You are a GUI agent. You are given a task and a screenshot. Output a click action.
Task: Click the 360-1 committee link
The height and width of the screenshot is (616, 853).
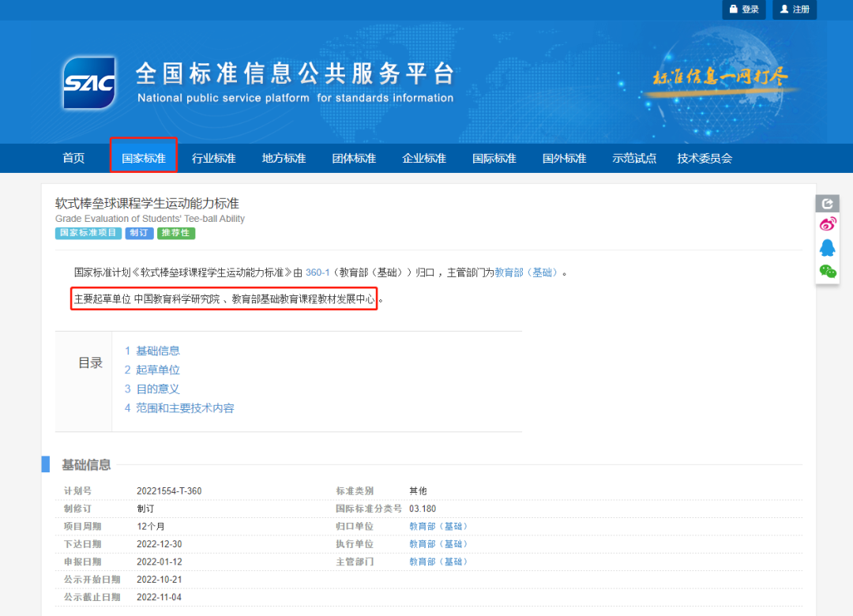[x=318, y=272]
